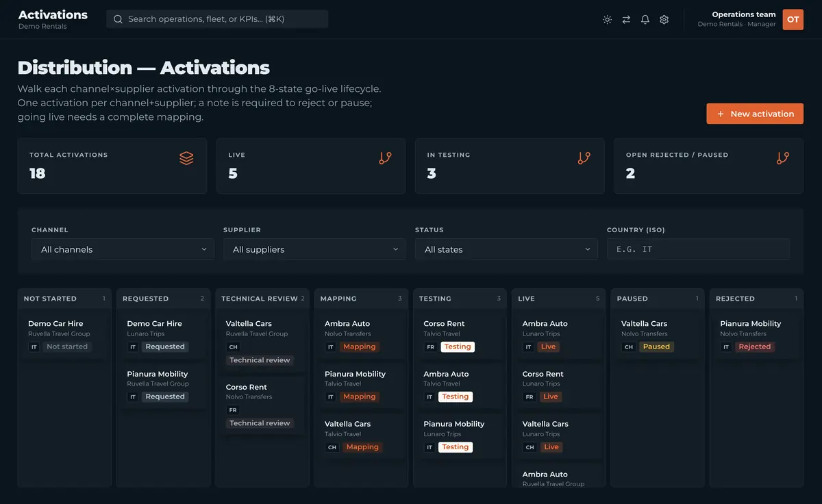The image size is (822, 504).
Task: Click the branch icon on Open Rejected / Paused card
Action: coord(783,158)
